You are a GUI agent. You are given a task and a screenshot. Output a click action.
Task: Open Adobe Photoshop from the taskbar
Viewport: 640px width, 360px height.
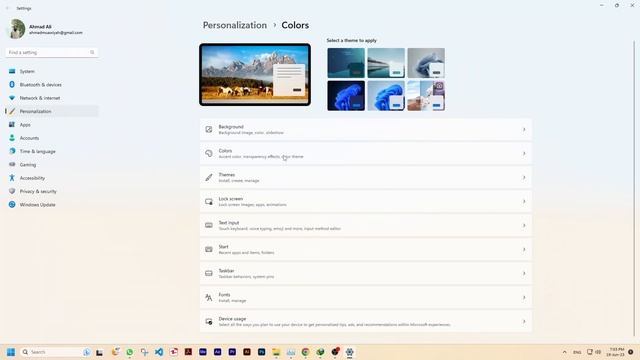[262, 352]
